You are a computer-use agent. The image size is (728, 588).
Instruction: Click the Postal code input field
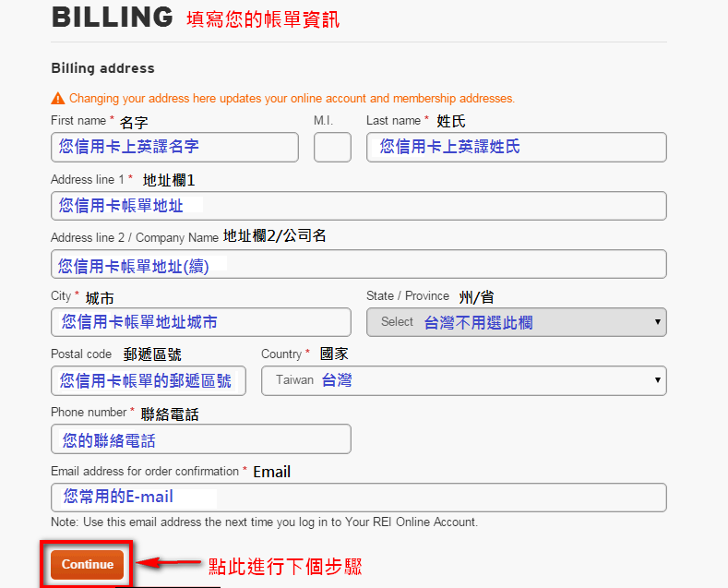tap(149, 381)
